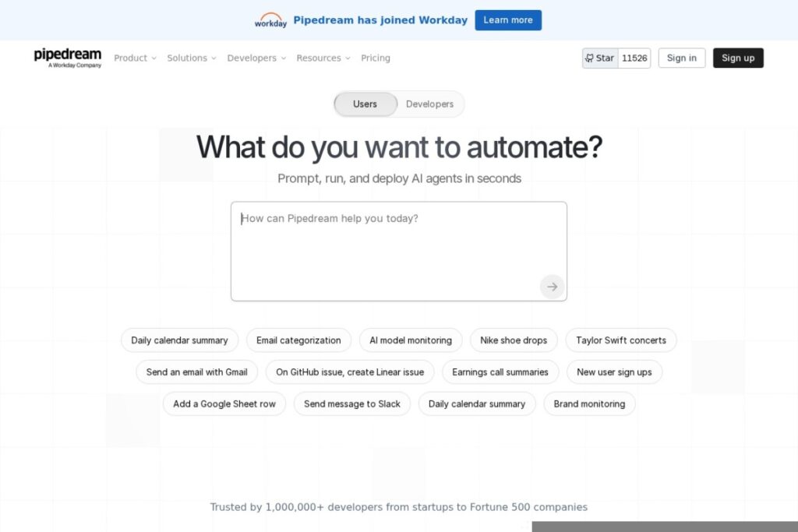Screen dimensions: 798x532
Task: Select Send an email with Gmail
Action: (x=197, y=372)
